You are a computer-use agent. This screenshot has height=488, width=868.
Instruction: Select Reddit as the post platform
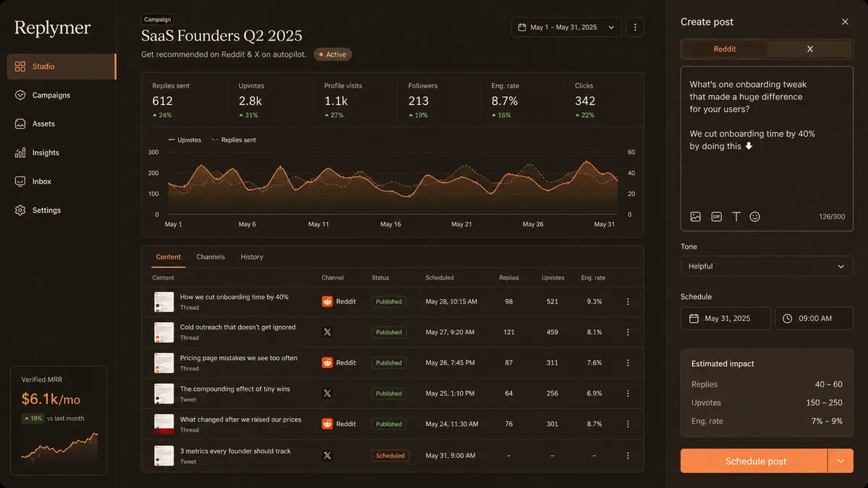725,49
